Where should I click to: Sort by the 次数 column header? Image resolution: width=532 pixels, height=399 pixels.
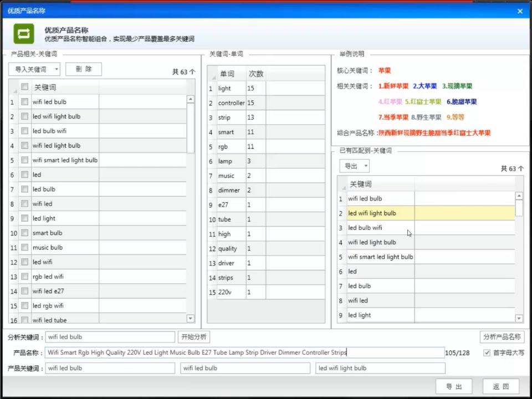(256, 74)
